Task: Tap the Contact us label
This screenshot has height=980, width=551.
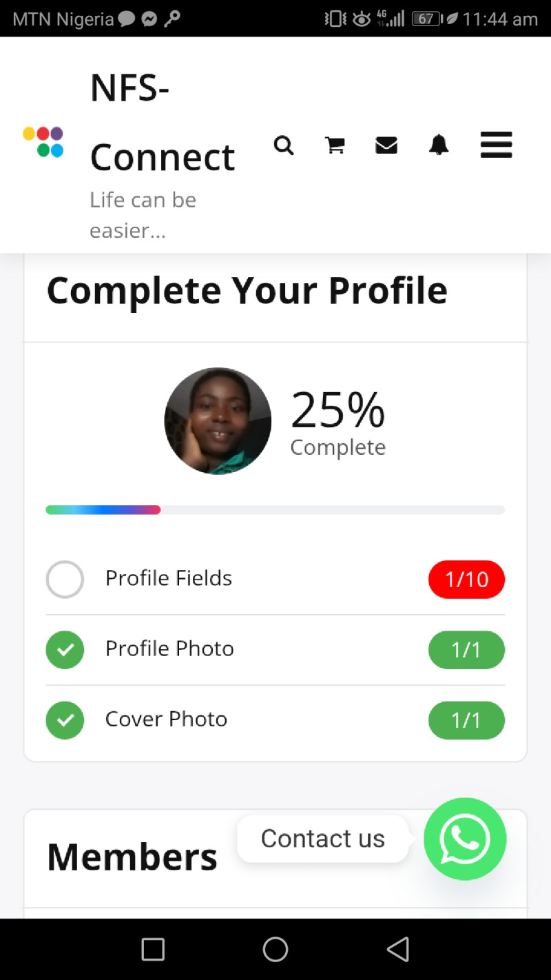Action: [x=322, y=839]
